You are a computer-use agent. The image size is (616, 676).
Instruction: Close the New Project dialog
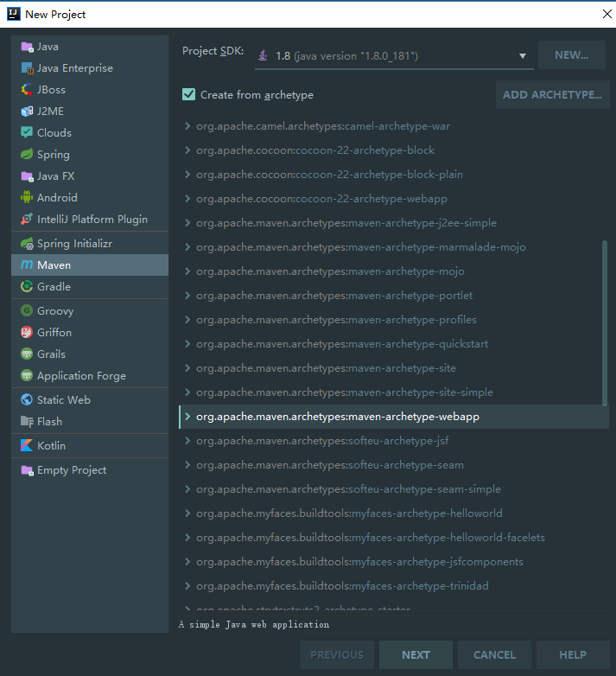pyautogui.click(x=607, y=14)
